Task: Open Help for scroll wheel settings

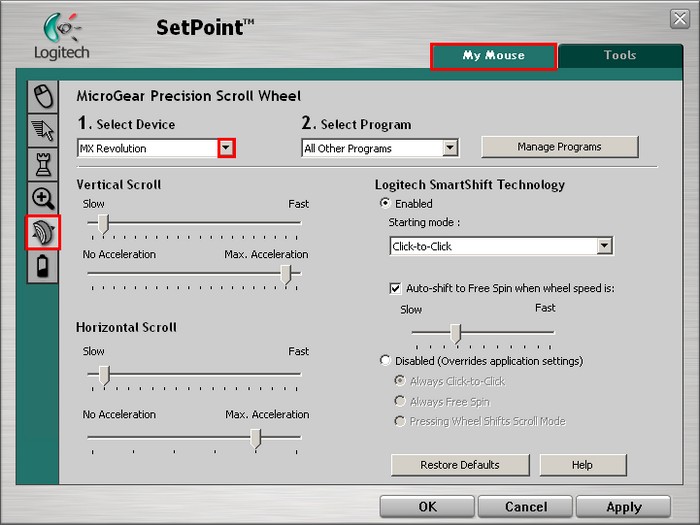Action: click(583, 465)
